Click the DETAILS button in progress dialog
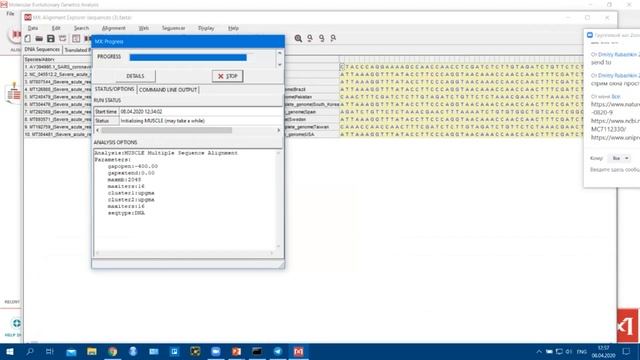 tap(135, 76)
